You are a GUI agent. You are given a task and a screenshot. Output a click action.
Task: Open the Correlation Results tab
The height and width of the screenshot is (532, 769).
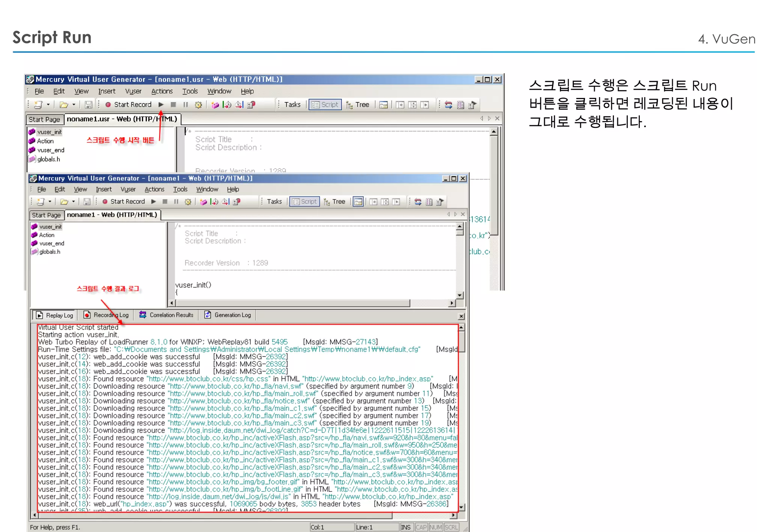(166, 315)
